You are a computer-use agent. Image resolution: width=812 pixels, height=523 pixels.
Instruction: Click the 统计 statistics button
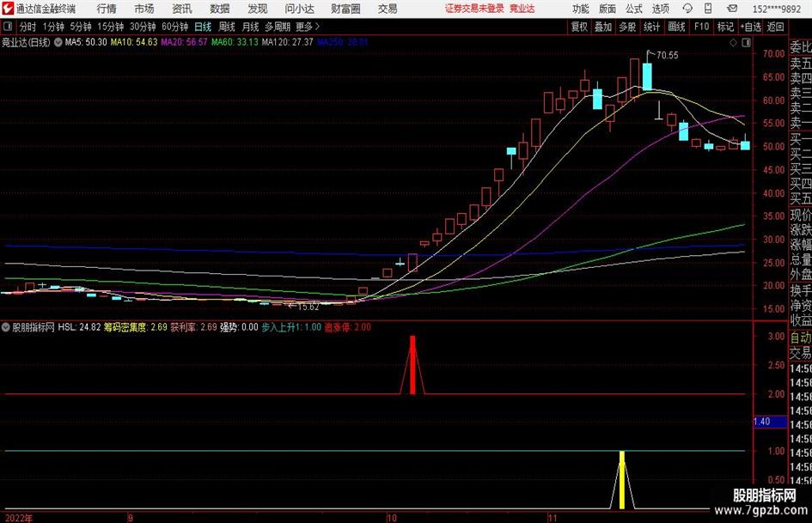tap(651, 27)
